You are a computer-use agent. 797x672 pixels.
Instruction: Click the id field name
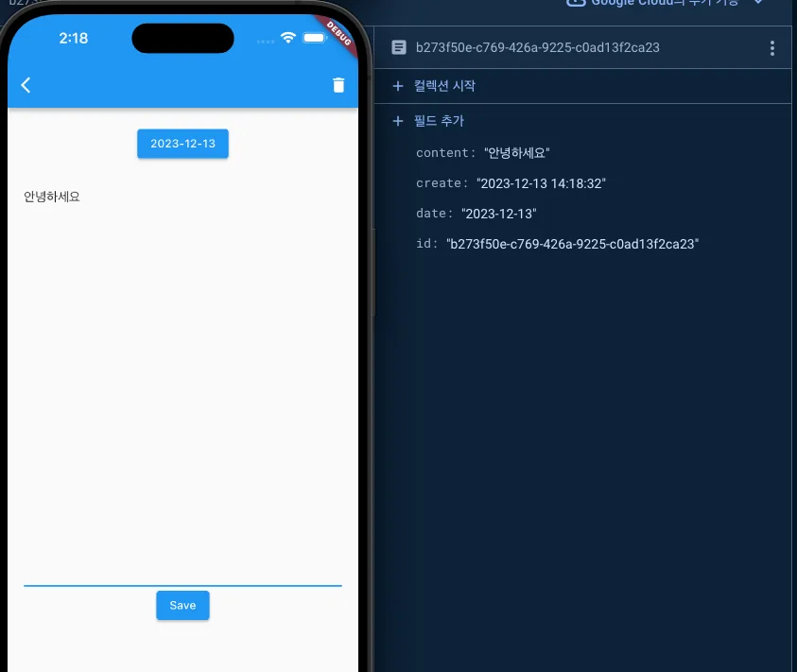click(424, 244)
